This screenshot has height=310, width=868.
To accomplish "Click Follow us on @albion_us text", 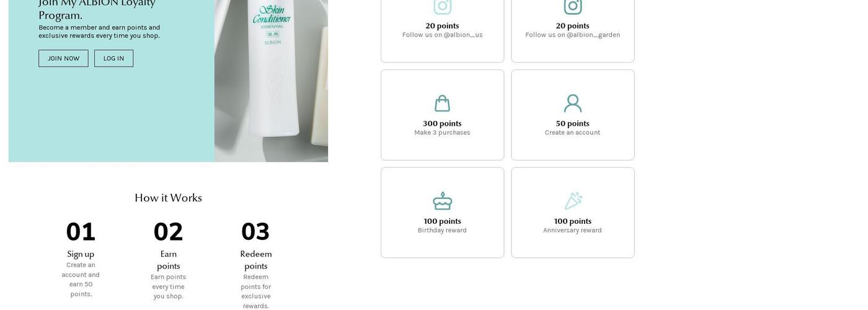I will 443,35.
